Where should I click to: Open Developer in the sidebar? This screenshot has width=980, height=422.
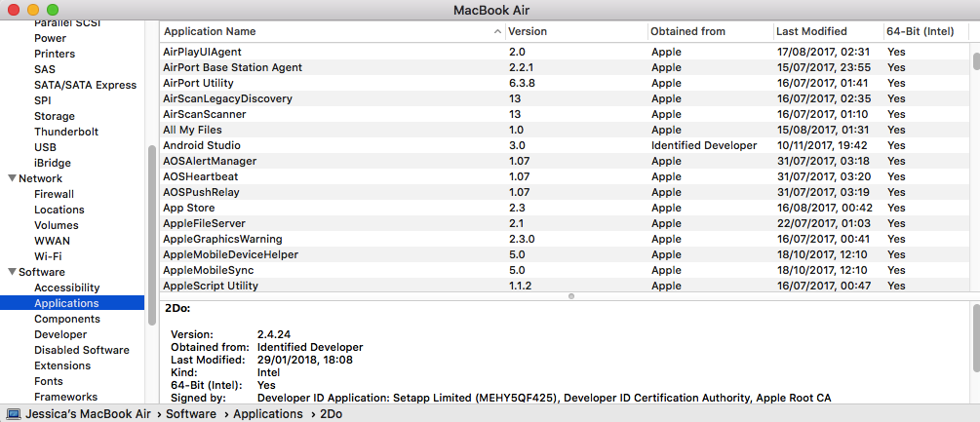[x=60, y=334]
